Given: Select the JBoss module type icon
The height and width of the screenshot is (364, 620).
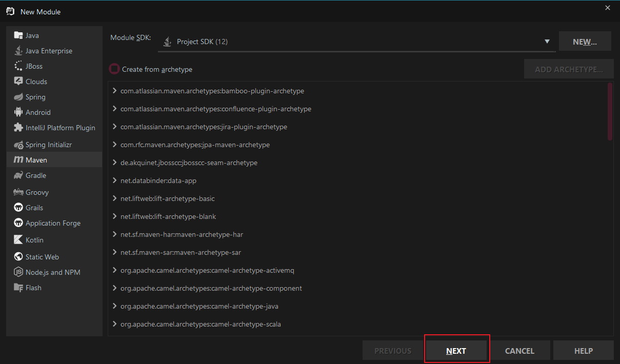Looking at the screenshot, I should coord(18,66).
